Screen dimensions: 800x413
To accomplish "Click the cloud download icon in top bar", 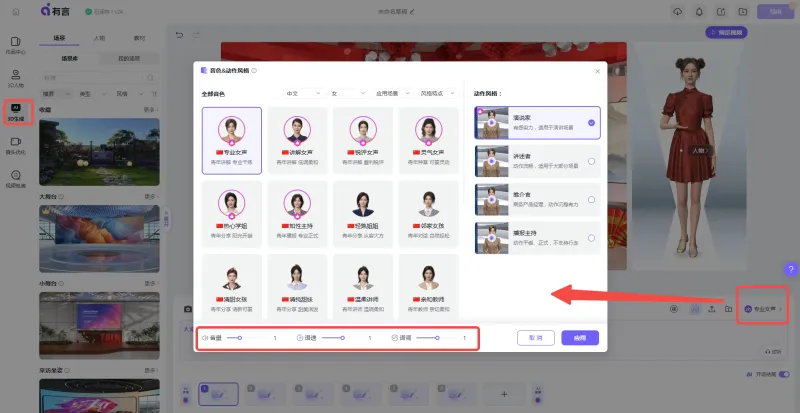I will [x=678, y=11].
